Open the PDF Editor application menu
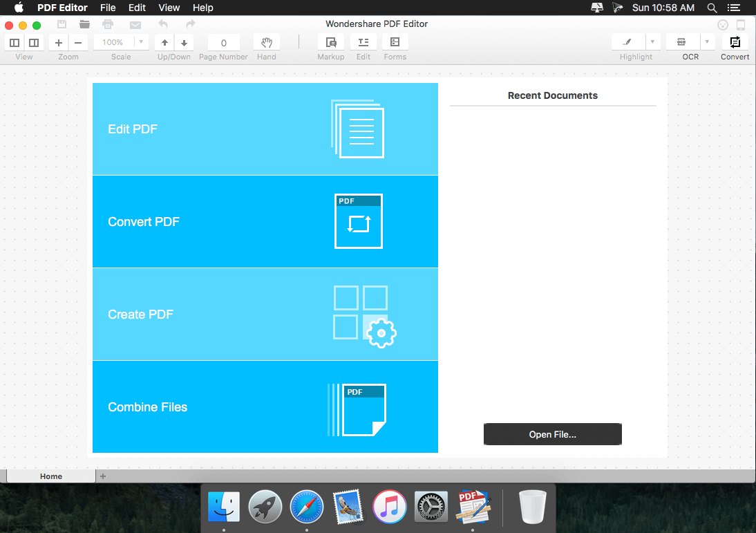The width and height of the screenshot is (756, 533). pyautogui.click(x=63, y=8)
